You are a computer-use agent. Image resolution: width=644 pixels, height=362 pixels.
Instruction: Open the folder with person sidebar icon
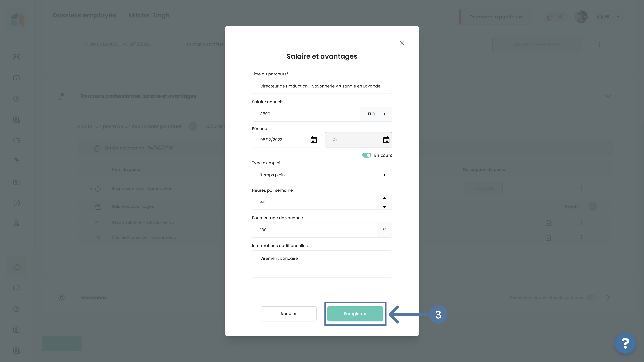[17, 140]
